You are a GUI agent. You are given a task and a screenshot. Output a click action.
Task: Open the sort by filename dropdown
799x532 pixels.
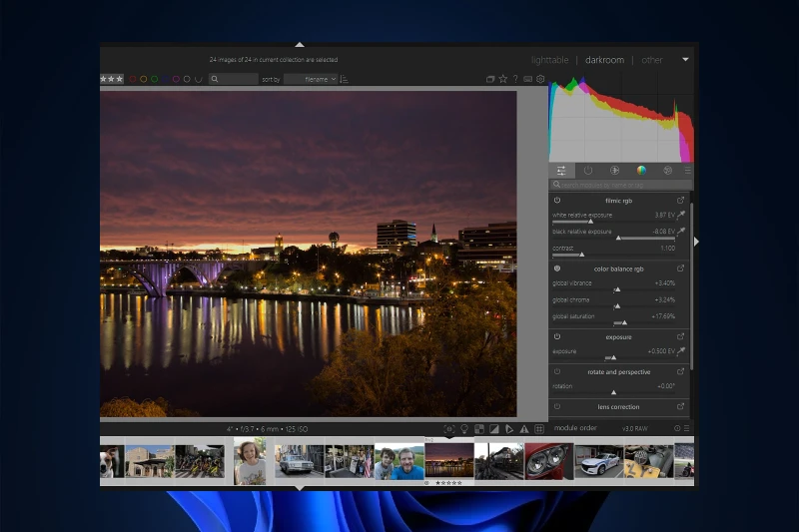coord(311,79)
